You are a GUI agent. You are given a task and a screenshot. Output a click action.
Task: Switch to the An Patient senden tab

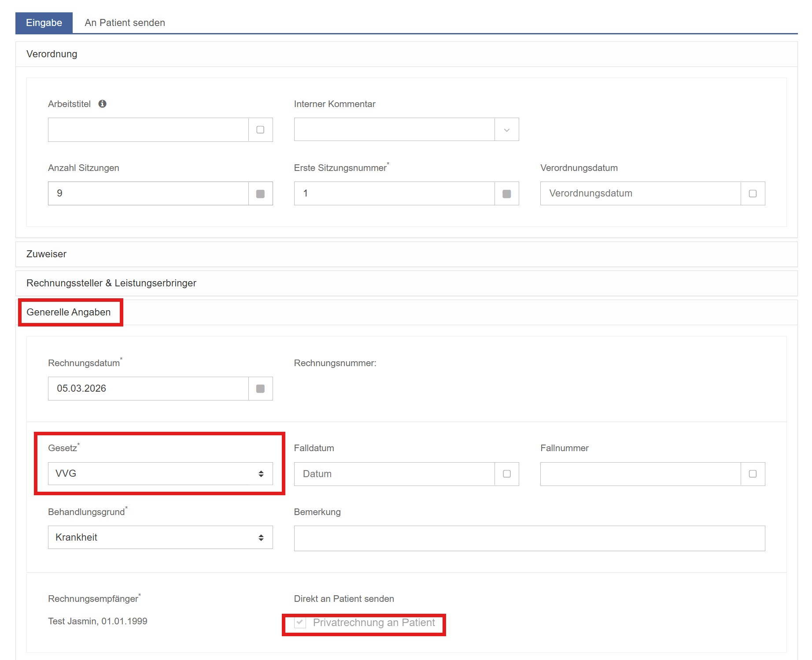125,23
